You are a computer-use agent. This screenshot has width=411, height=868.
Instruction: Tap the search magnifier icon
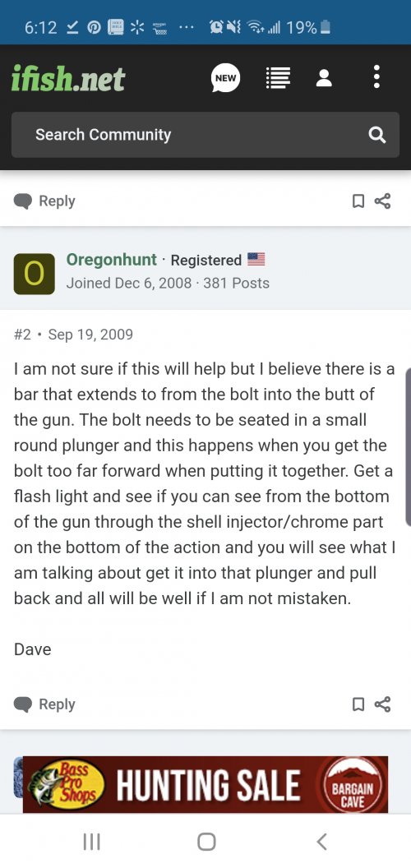click(376, 135)
